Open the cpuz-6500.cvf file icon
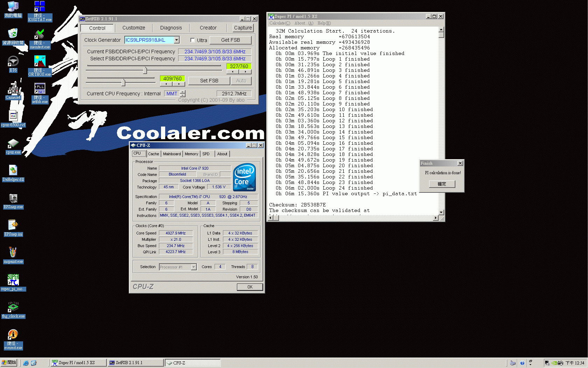The height and width of the screenshot is (368, 588). pos(13,118)
